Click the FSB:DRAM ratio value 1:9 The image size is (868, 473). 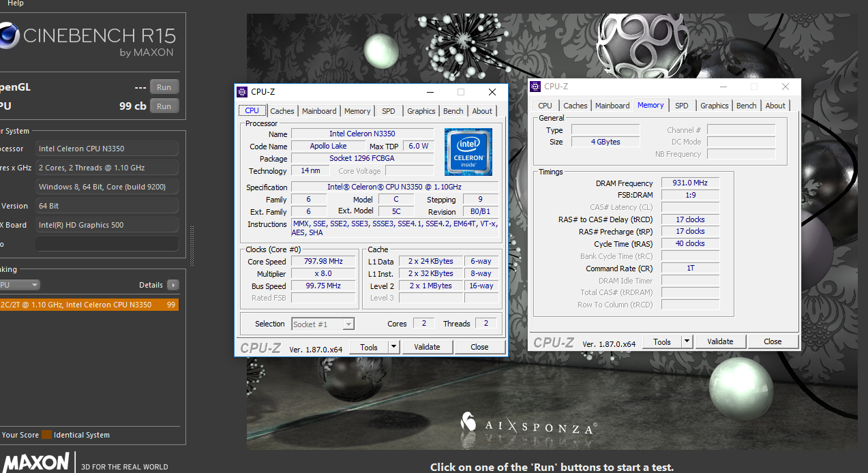coord(690,195)
